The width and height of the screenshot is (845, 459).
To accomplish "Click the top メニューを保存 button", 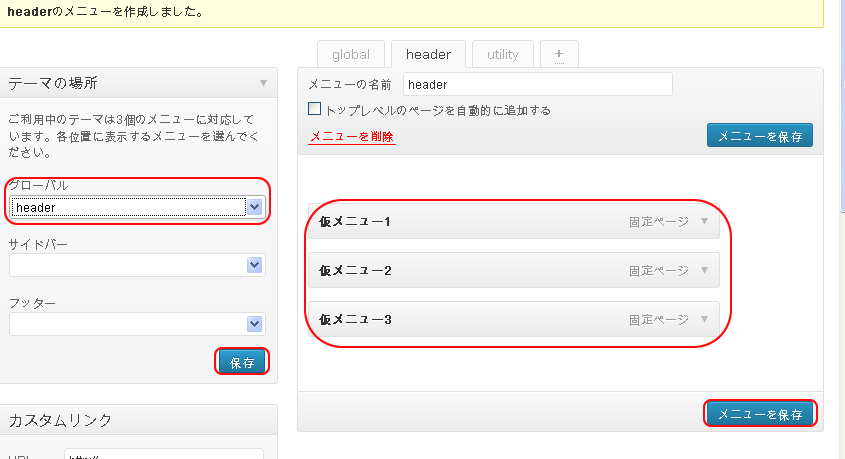I will 760,136.
